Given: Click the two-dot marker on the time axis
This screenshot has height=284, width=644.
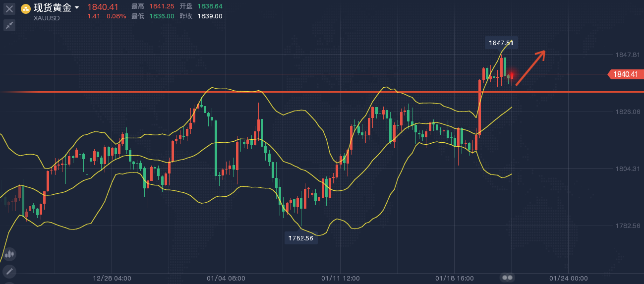Looking at the screenshot, I should click(x=508, y=278).
